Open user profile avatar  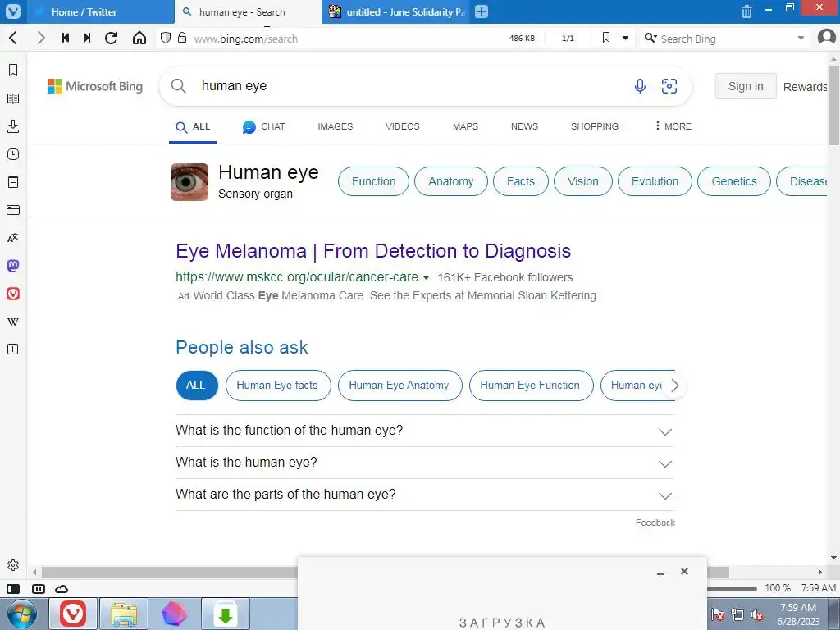pos(827,38)
